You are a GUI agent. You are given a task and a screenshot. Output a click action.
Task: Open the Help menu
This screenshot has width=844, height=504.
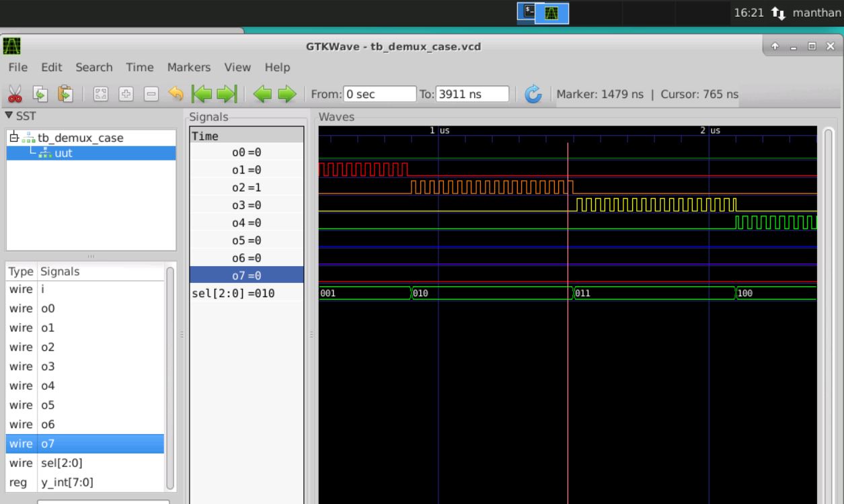click(277, 67)
